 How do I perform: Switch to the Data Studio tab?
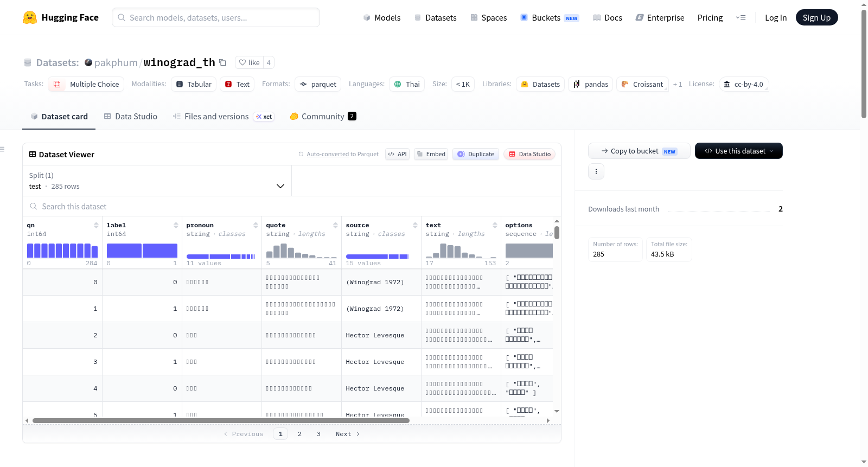[131, 116]
